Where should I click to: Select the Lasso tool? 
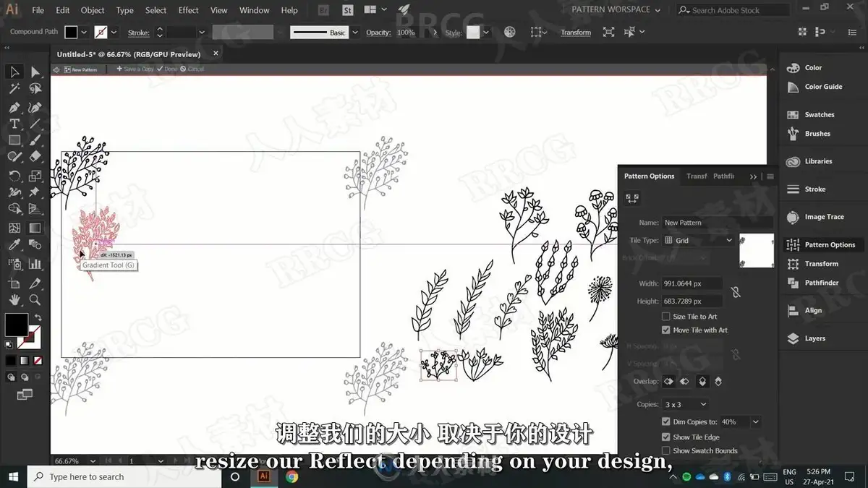35,89
